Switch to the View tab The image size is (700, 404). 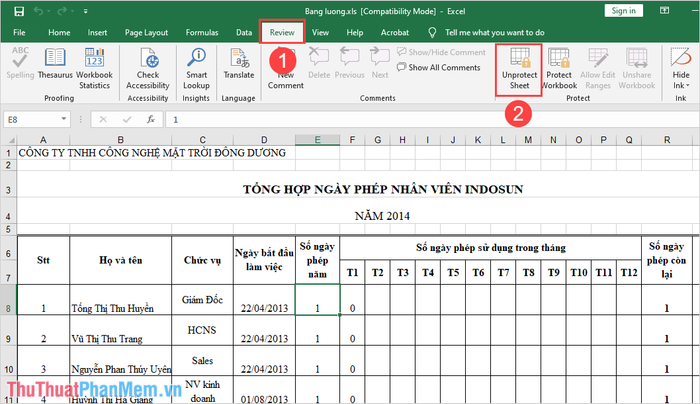[320, 33]
